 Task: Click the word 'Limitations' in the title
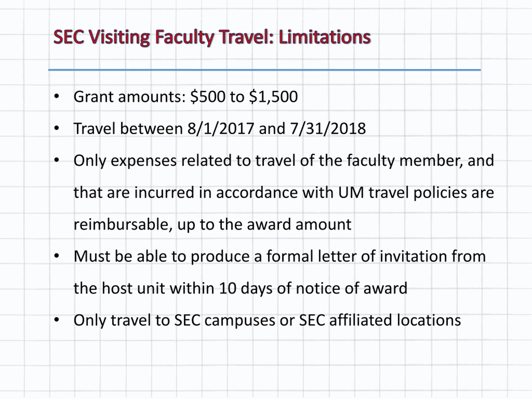325,37
